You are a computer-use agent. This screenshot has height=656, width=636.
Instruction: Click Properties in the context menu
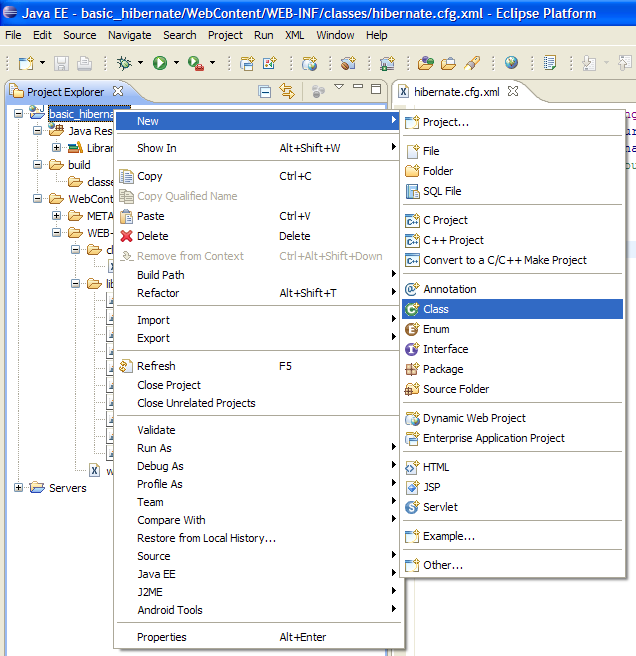tap(258, 637)
